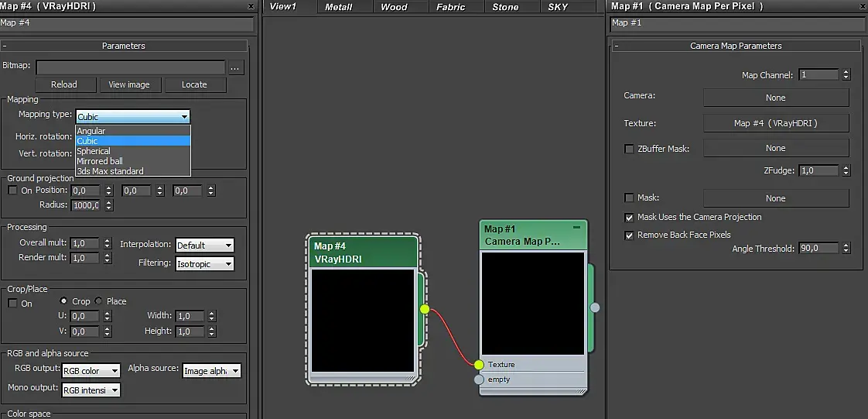Click the Crop Width value field
Viewport: 868px width, 419px height.
coord(190,316)
